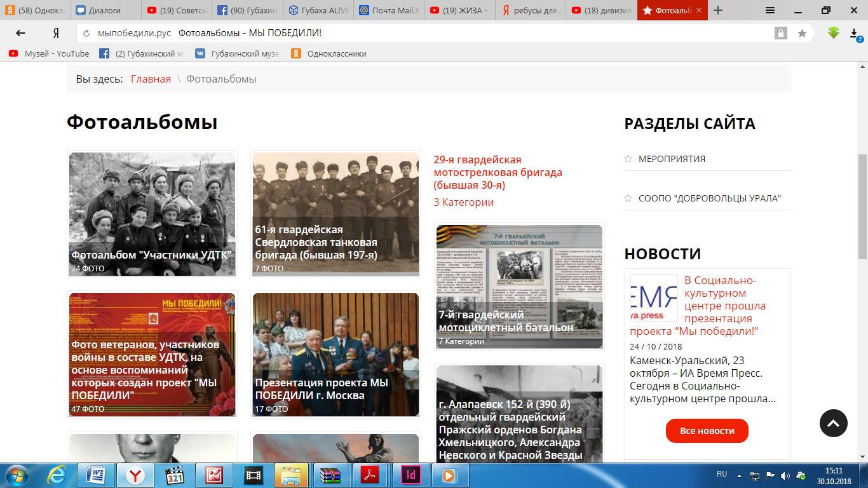The image size is (868, 488).
Task: Open File Explorer folder taskbar icon
Action: click(292, 475)
